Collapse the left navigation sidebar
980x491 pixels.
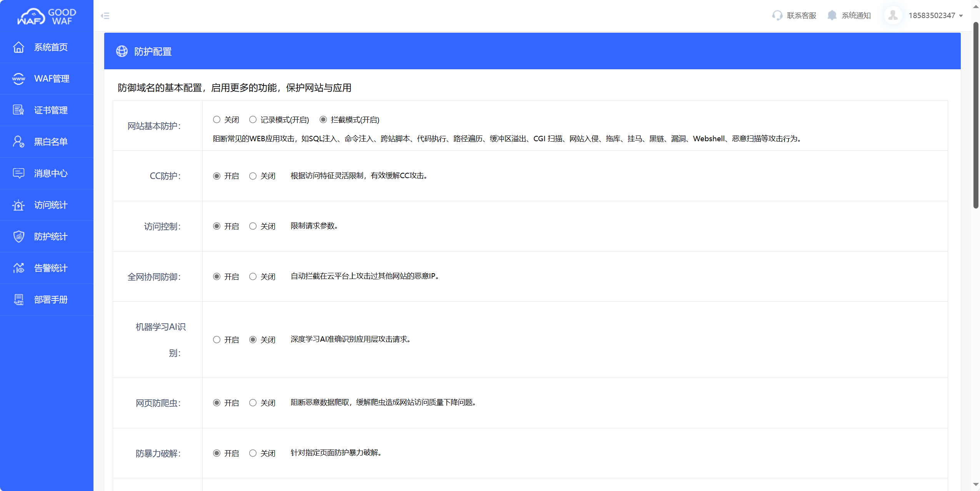(105, 15)
